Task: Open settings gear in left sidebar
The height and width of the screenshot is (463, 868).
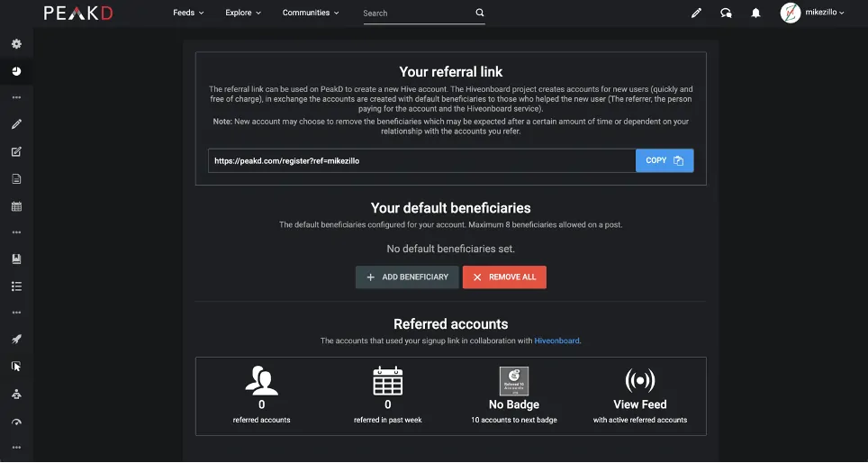Action: point(16,44)
